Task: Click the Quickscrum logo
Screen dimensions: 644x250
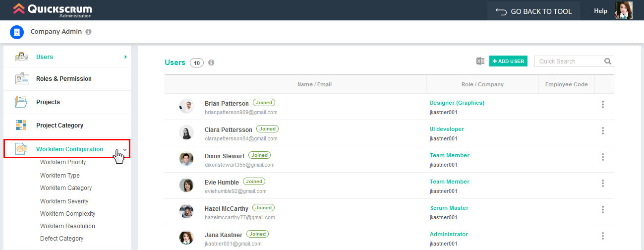Action: (52, 10)
